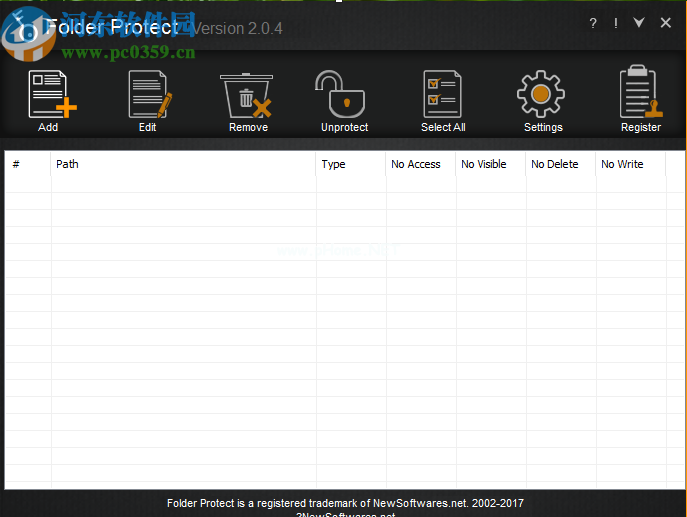
Task: Click the exclamation mark info button
Action: pos(615,23)
